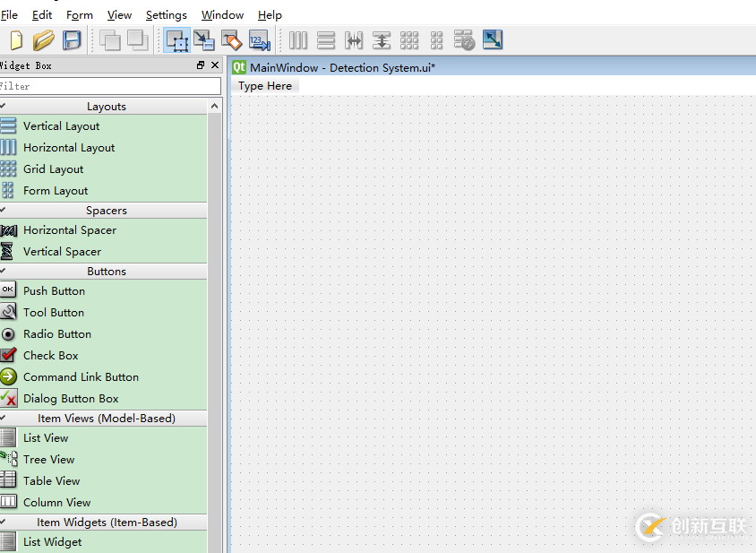756x553 pixels.
Task: Float the Widget Box panel
Action: (201, 65)
